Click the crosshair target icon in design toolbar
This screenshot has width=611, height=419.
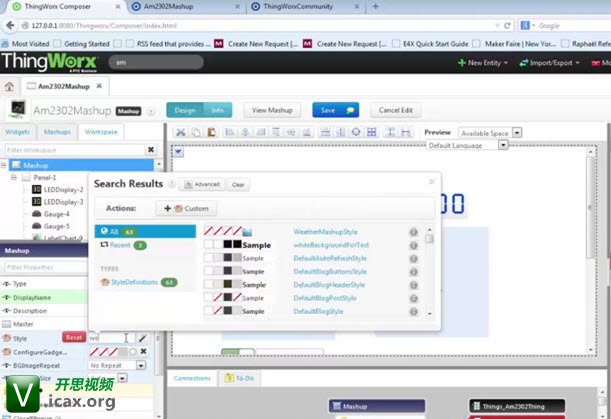(356, 132)
